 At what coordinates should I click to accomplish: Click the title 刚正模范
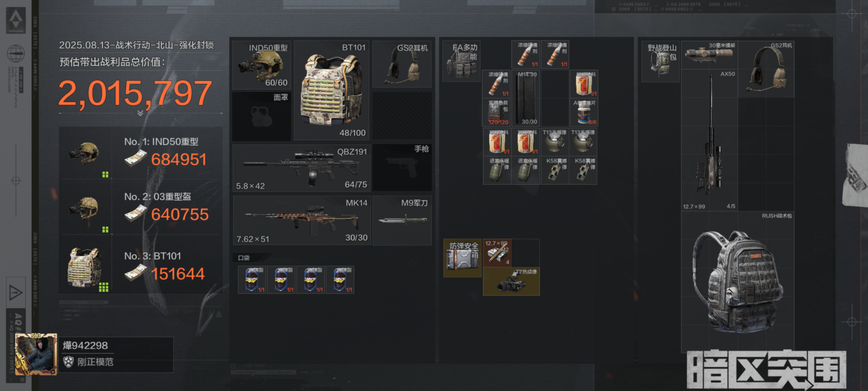[95, 362]
